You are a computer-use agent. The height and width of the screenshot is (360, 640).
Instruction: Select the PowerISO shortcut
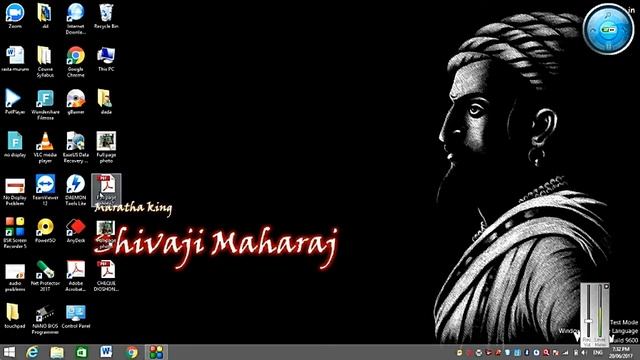[x=45, y=230]
